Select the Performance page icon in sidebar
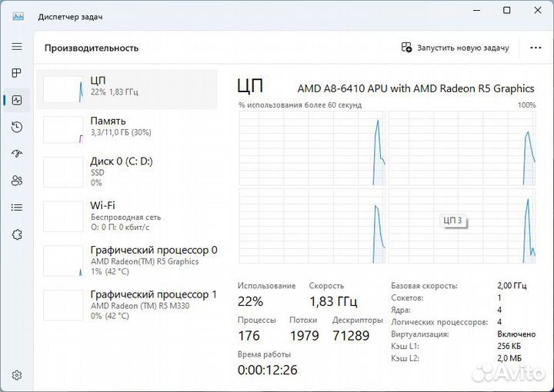This screenshot has height=392, width=554. (17, 101)
